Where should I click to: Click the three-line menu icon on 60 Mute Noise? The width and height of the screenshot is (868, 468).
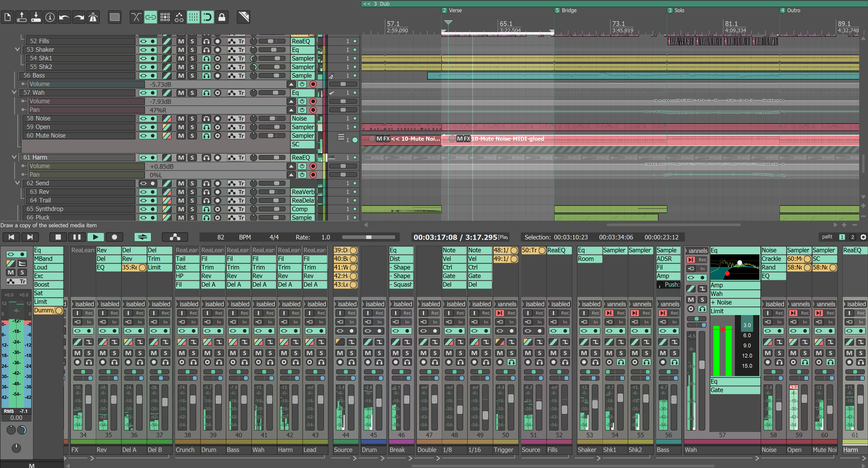[341, 137]
